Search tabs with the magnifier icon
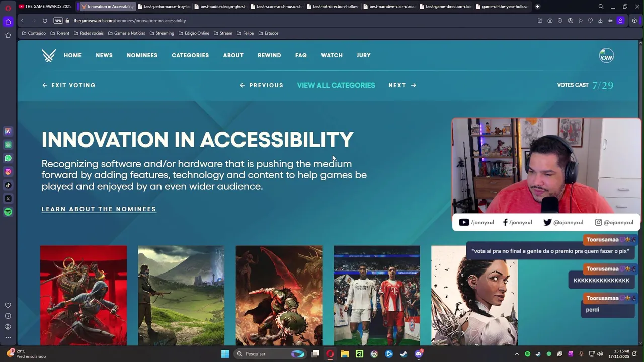The height and width of the screenshot is (362, 644). [x=601, y=7]
